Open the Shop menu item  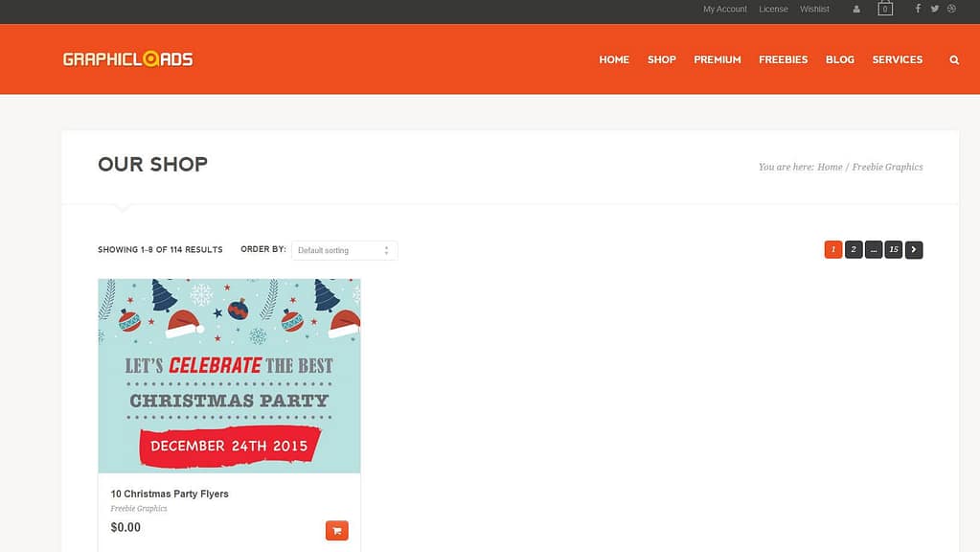pyautogui.click(x=661, y=59)
